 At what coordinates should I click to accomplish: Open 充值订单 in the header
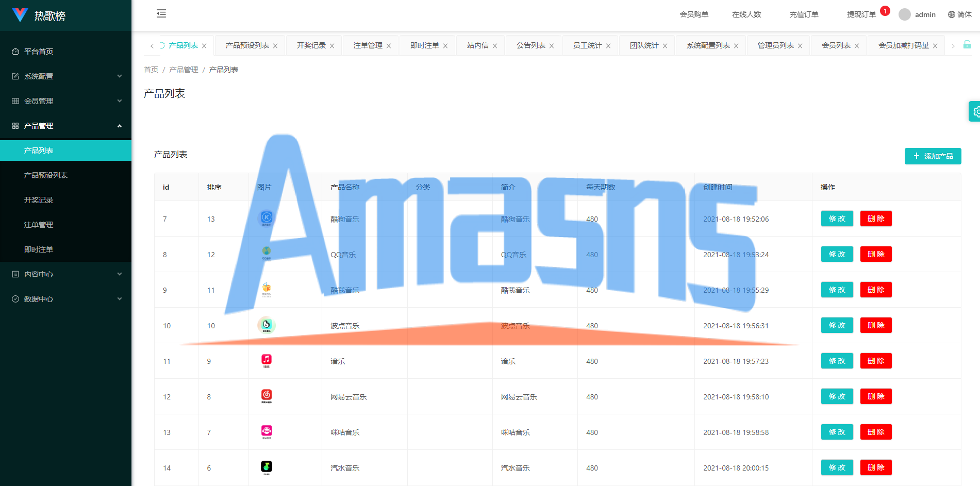click(x=804, y=14)
